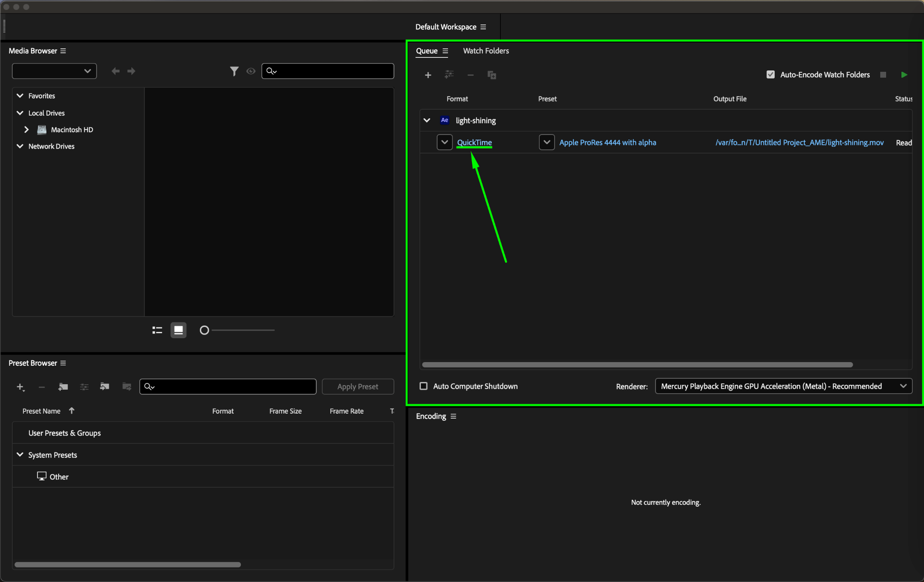This screenshot has width=924, height=582.
Task: Click Create New Preset Group folder icon
Action: [x=63, y=387]
